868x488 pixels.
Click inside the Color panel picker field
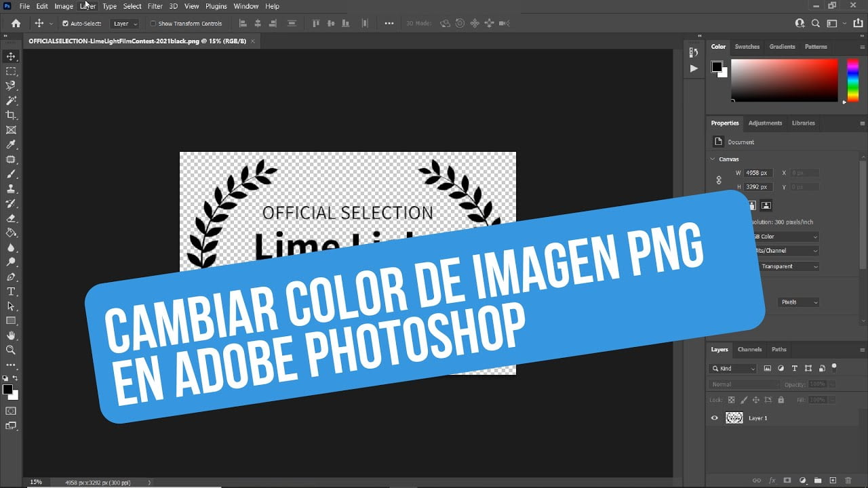[x=785, y=80]
